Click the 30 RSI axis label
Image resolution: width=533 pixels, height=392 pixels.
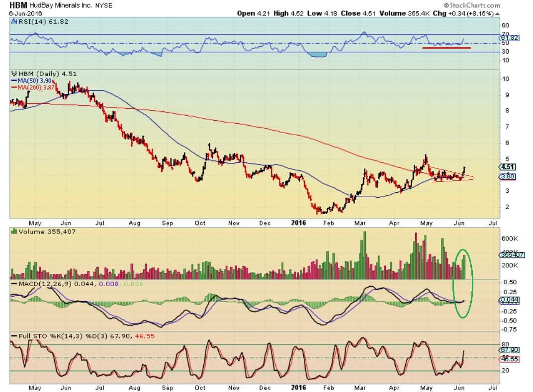[x=506, y=52]
